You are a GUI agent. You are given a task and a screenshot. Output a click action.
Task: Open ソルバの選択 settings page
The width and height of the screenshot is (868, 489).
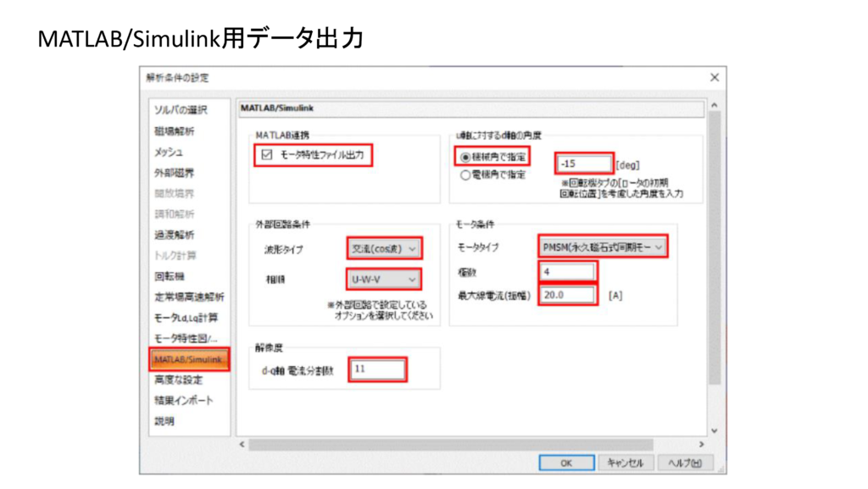(x=181, y=110)
